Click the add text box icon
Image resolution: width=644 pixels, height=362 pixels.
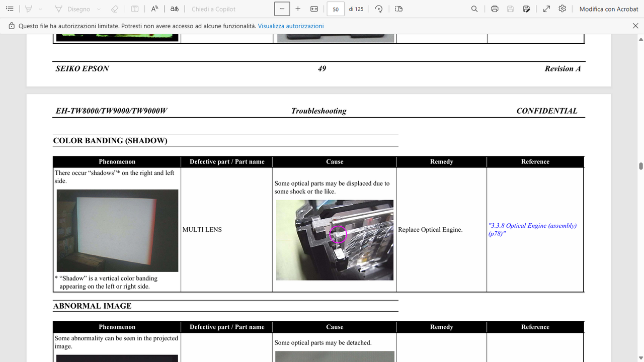point(135,9)
